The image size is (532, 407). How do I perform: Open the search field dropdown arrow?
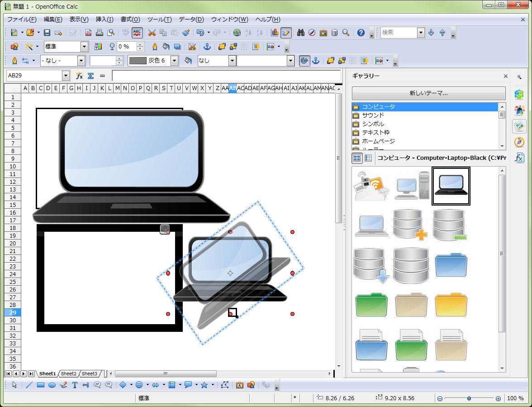tap(421, 33)
